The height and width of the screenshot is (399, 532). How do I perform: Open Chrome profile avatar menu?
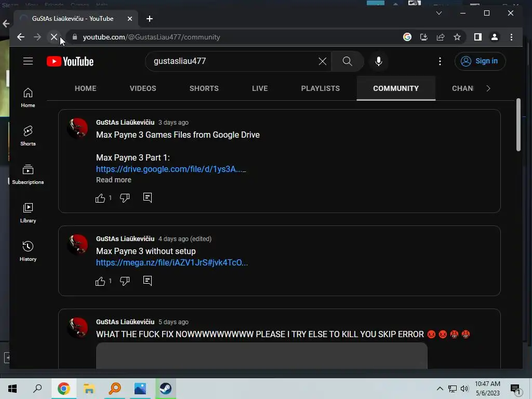click(495, 37)
